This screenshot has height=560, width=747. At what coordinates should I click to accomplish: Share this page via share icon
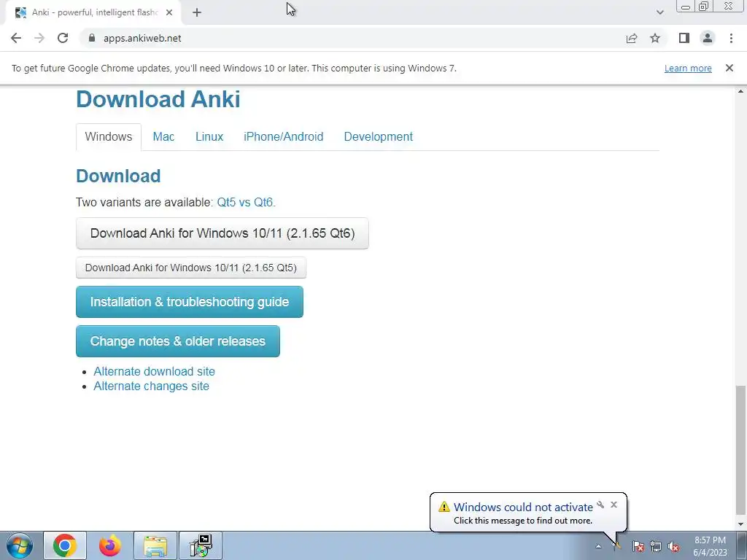632,38
